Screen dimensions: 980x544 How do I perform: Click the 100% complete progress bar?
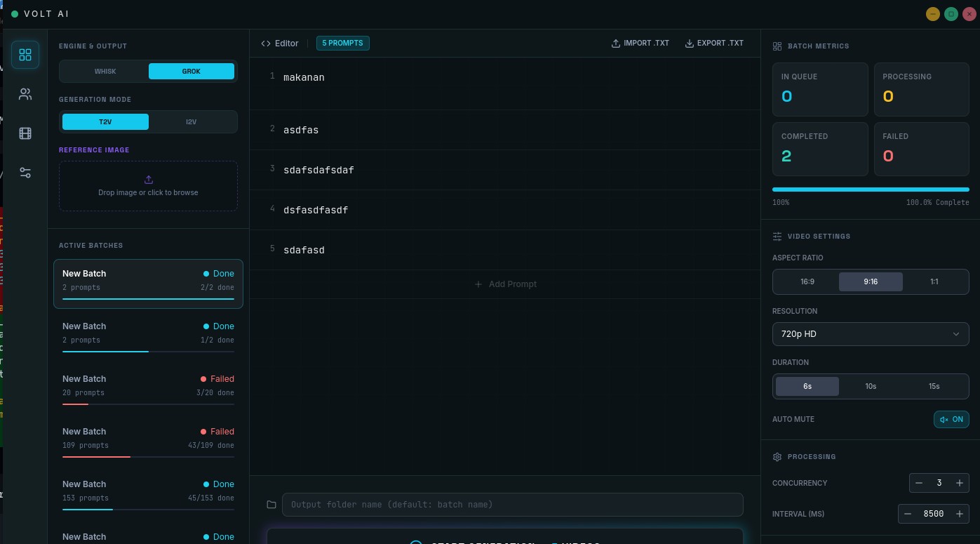pos(871,190)
